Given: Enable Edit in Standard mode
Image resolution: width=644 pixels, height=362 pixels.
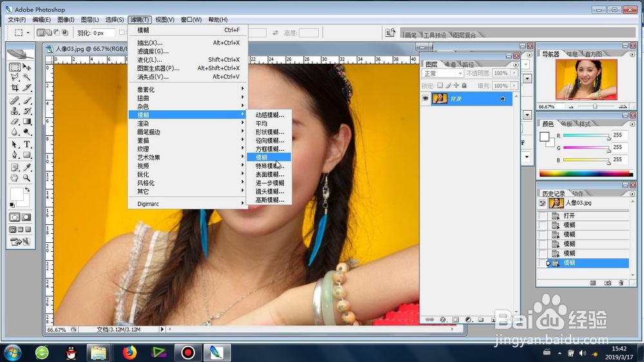Looking at the screenshot, I should pos(15,217).
